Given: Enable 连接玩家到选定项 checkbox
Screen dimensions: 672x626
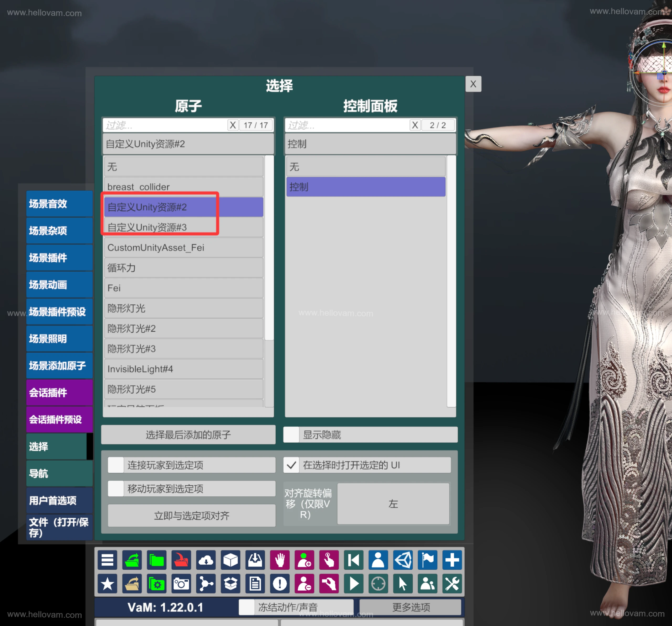Looking at the screenshot, I should (x=115, y=465).
